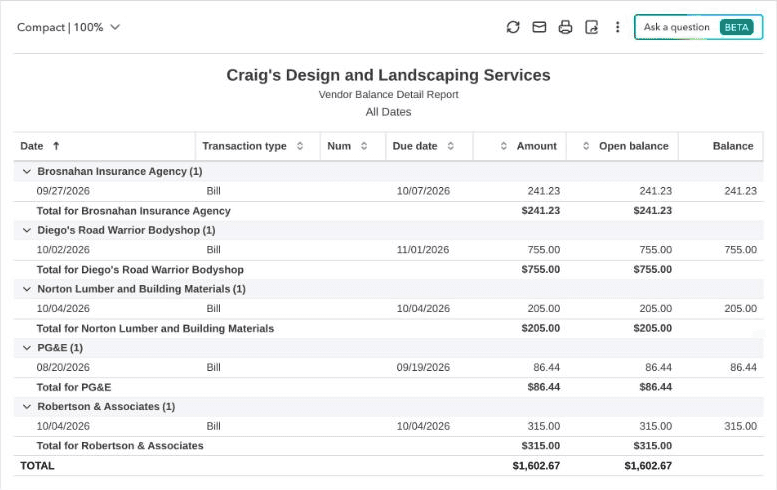Sort by the Amount column arrows
Image resolution: width=777 pixels, height=490 pixels.
pyautogui.click(x=503, y=146)
